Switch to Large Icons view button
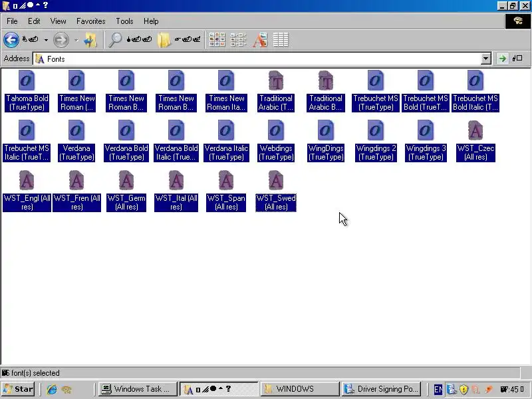This screenshot has height=399, width=532. coord(217,40)
